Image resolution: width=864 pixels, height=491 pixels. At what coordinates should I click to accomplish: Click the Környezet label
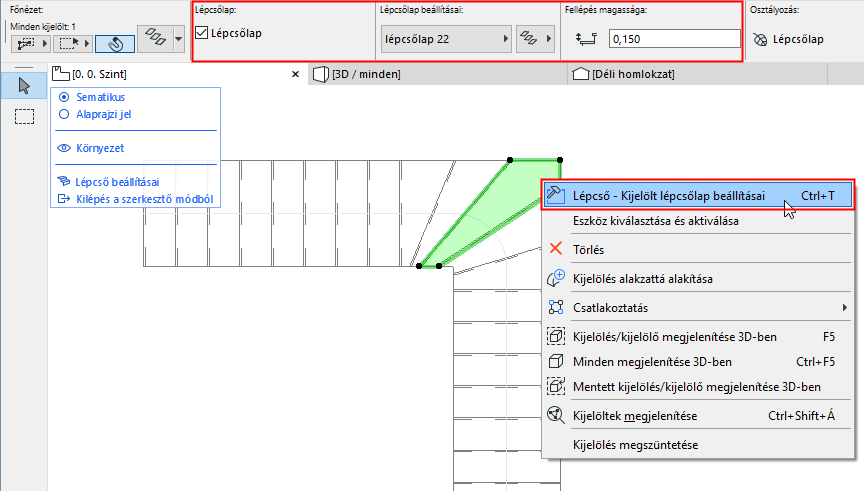[100, 148]
